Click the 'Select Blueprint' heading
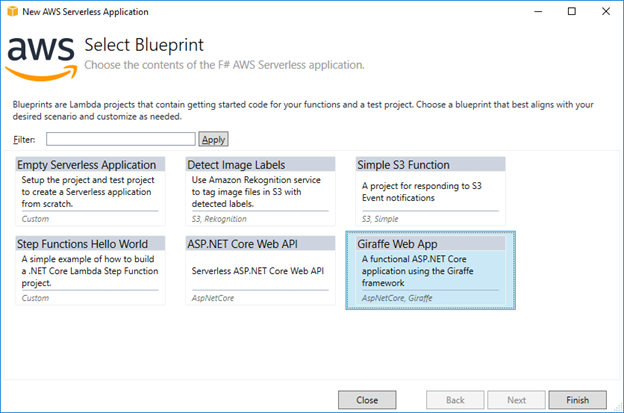 click(x=144, y=45)
